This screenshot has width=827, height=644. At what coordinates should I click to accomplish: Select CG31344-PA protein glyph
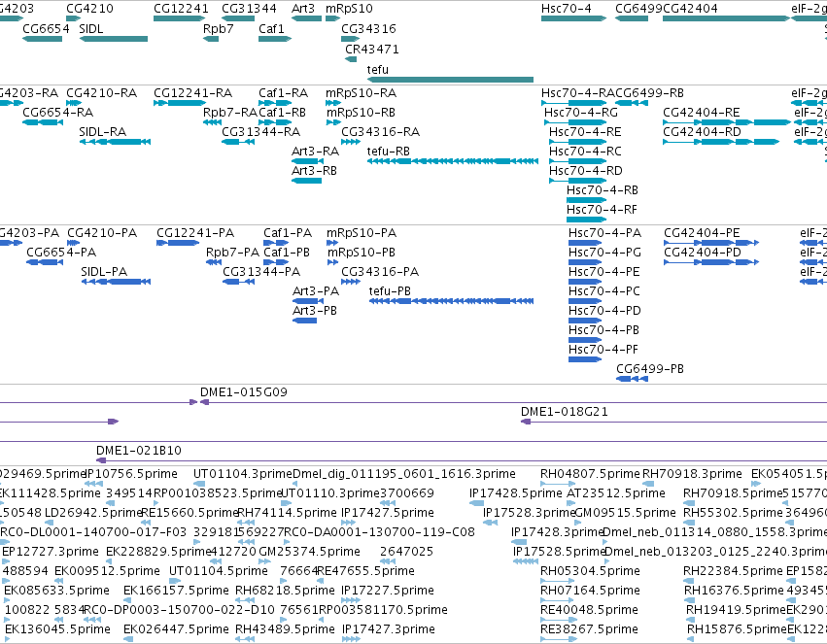click(x=238, y=282)
